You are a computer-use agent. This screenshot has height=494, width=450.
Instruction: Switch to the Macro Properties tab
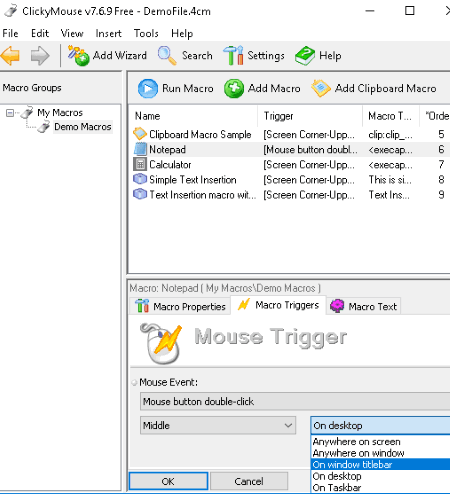pos(180,306)
